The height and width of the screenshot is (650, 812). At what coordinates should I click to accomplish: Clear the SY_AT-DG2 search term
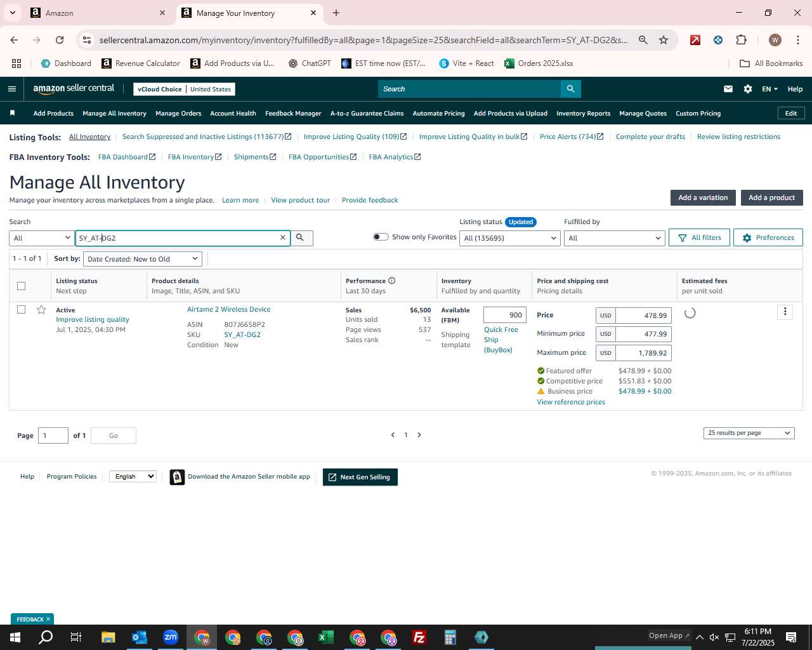point(283,237)
